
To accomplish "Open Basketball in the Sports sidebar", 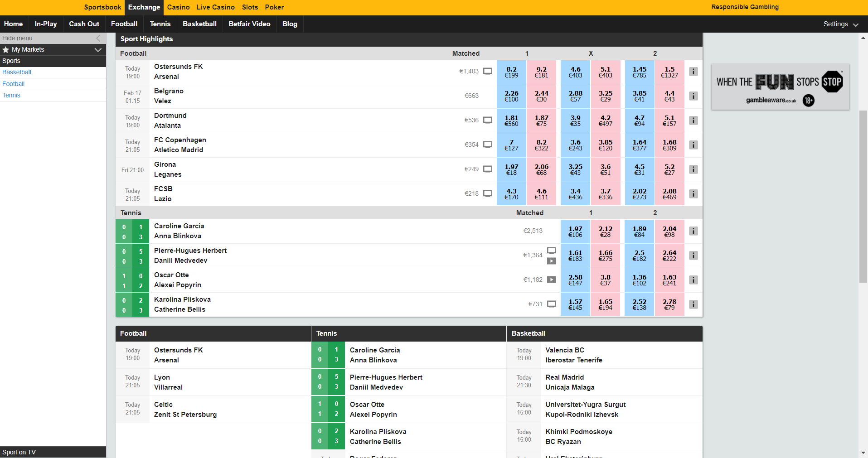I will 17,72.
